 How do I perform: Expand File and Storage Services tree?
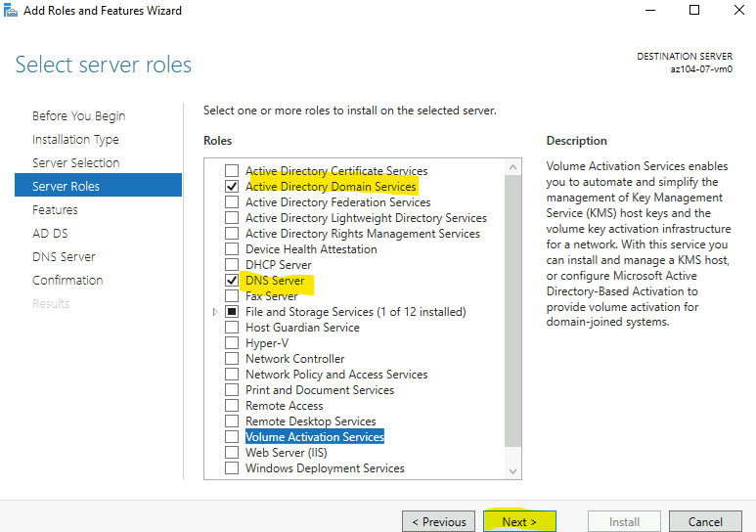pos(215,312)
